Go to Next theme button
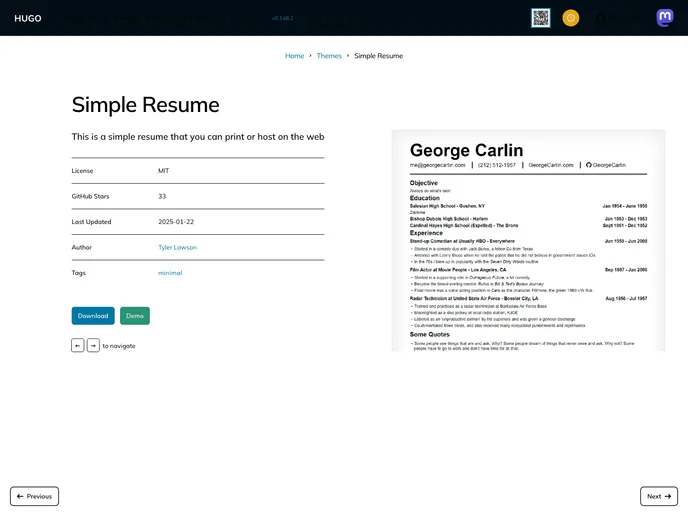Viewport: 688px width, 512px height. pyautogui.click(x=659, y=496)
